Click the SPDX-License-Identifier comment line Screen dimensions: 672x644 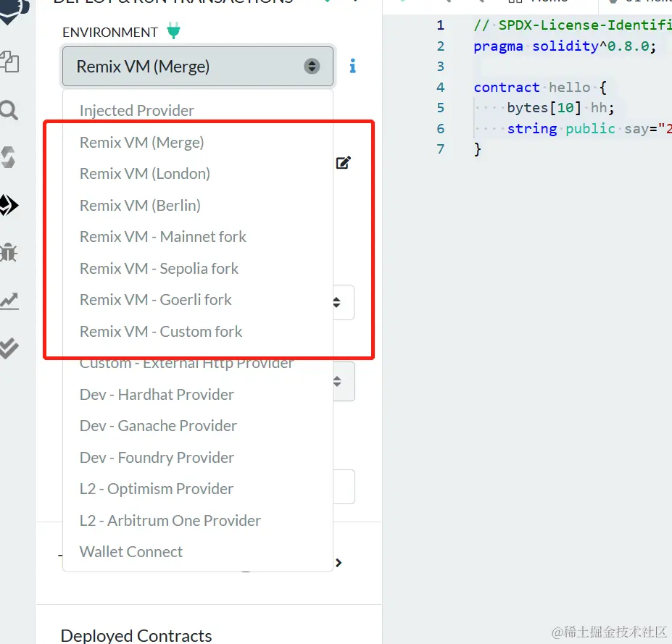573,25
